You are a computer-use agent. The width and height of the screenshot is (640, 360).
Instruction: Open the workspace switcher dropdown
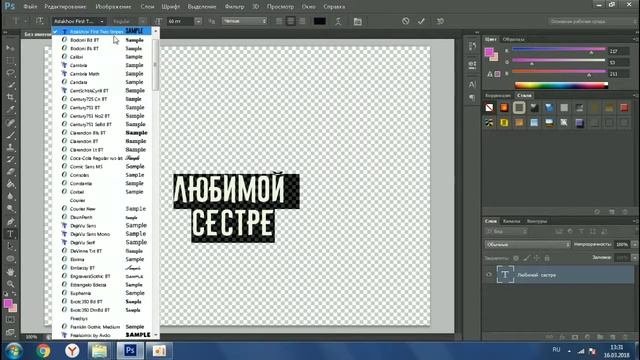[x=592, y=21]
